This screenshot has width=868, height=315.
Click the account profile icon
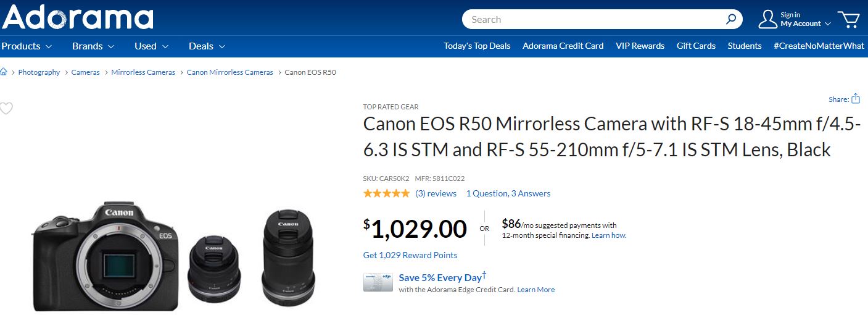767,19
